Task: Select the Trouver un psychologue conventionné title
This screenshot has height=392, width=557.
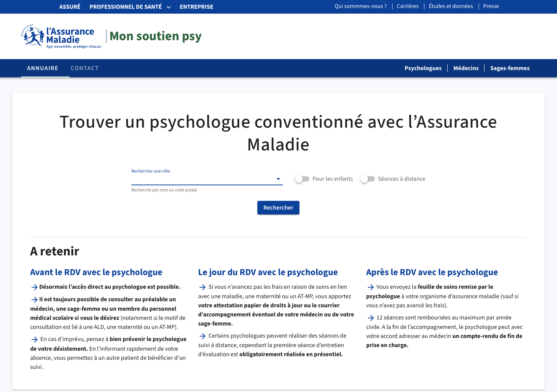Action: 278,133
